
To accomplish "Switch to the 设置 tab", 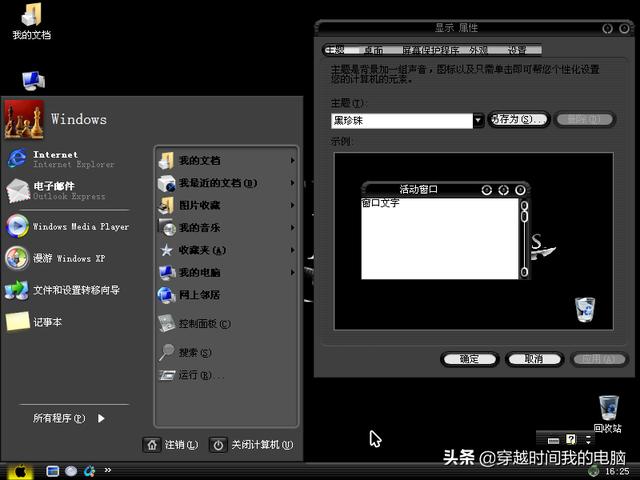I will (517, 50).
